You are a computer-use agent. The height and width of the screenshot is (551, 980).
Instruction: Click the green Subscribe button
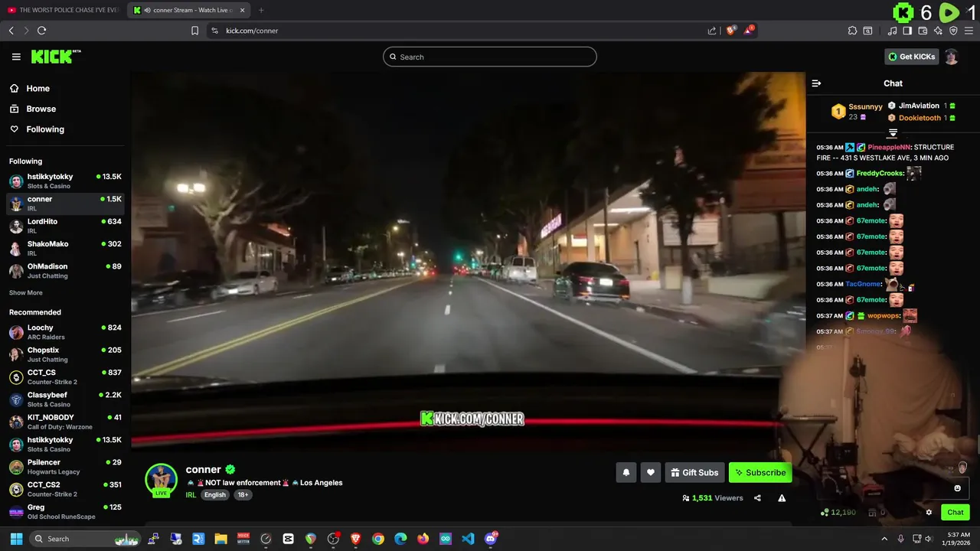point(760,473)
